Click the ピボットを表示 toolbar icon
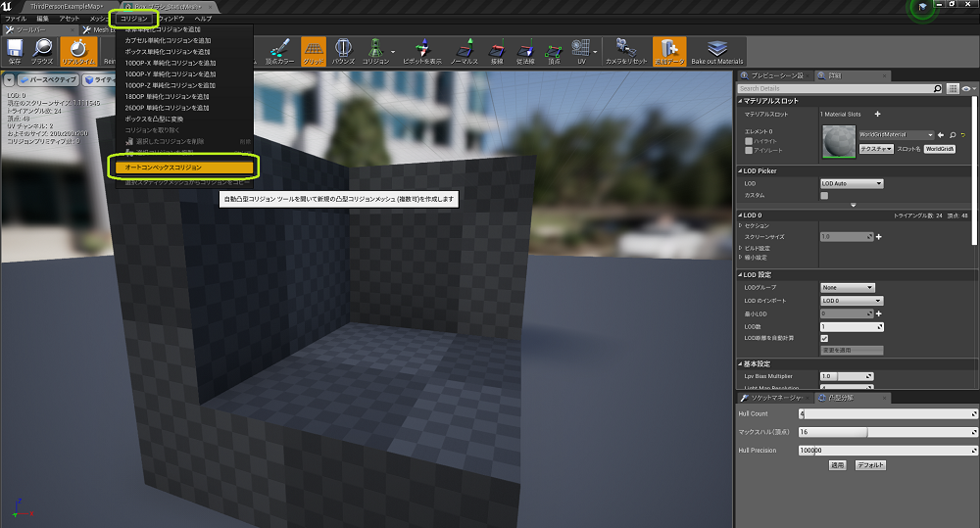The height and width of the screenshot is (528, 980). pos(422,51)
